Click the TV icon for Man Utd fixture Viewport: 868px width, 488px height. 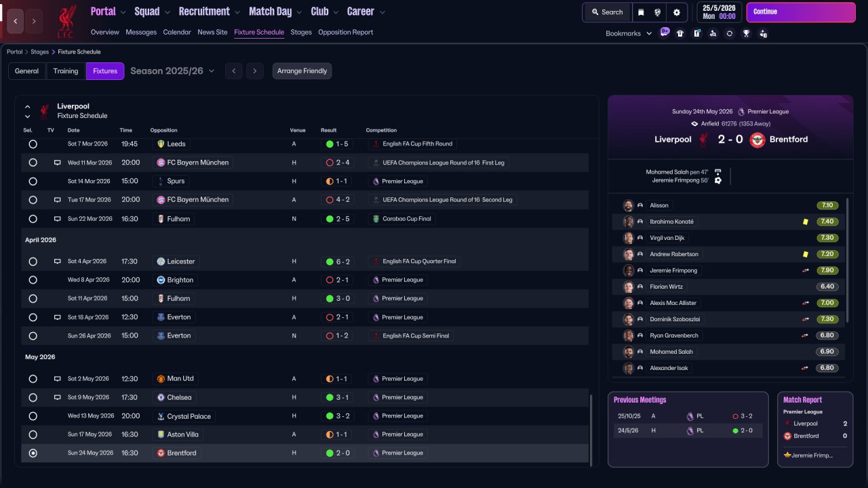coord(58,379)
